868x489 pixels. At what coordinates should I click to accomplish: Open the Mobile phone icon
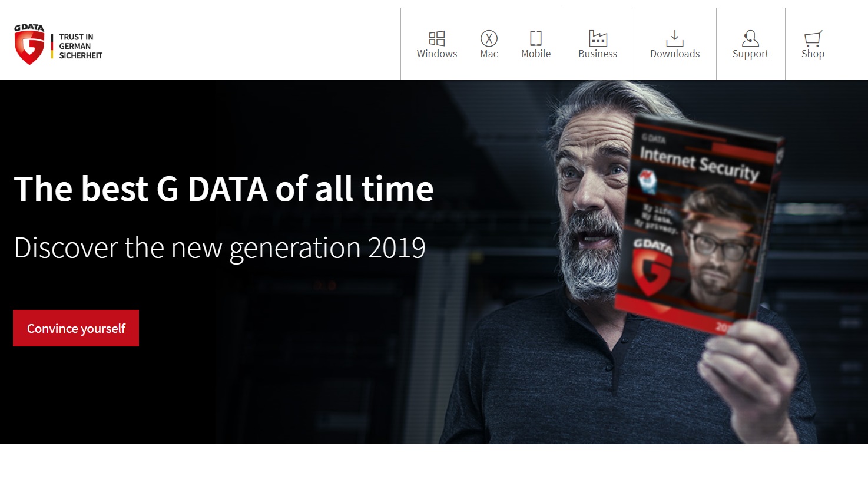point(536,38)
